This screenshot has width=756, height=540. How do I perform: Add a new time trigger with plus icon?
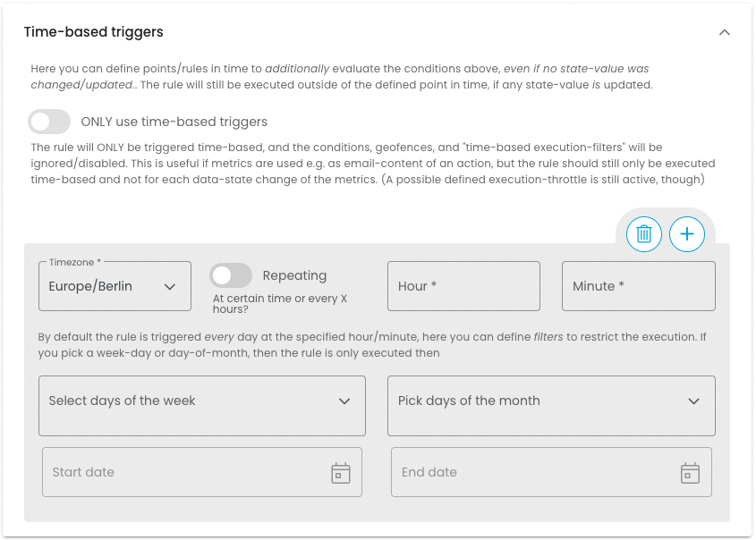687,234
